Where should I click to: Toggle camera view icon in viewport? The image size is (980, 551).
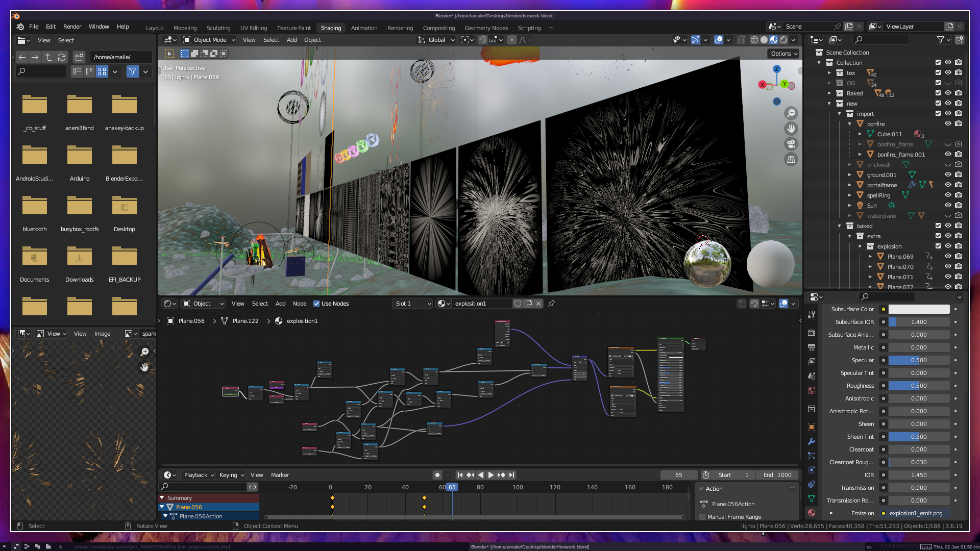click(791, 144)
